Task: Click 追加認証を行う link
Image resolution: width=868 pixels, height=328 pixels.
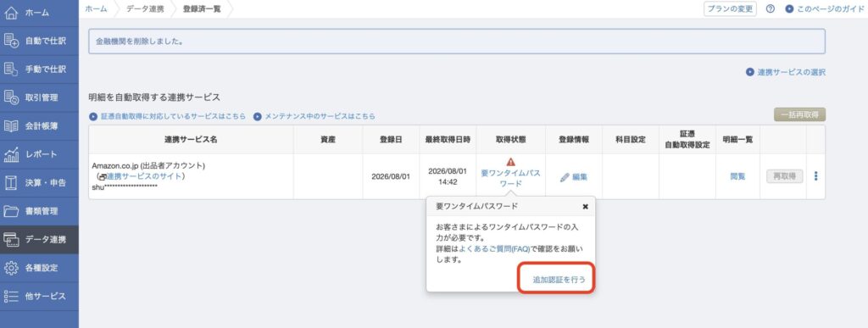Action: click(x=559, y=280)
